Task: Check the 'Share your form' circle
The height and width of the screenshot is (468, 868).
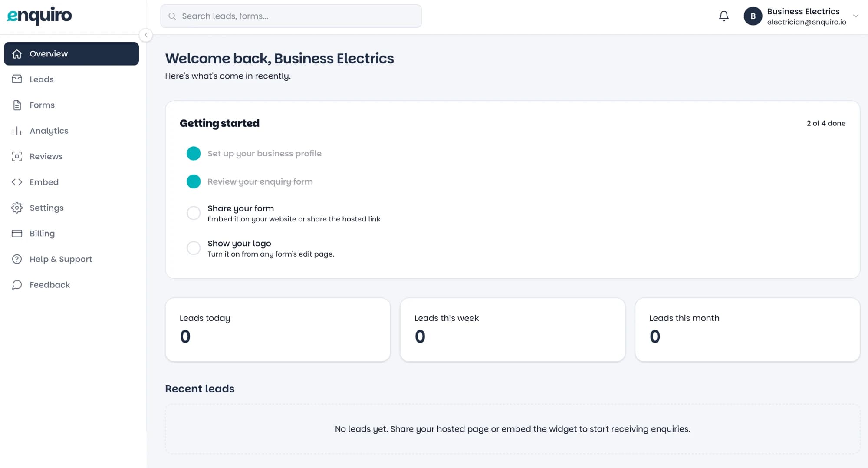Action: click(x=194, y=213)
